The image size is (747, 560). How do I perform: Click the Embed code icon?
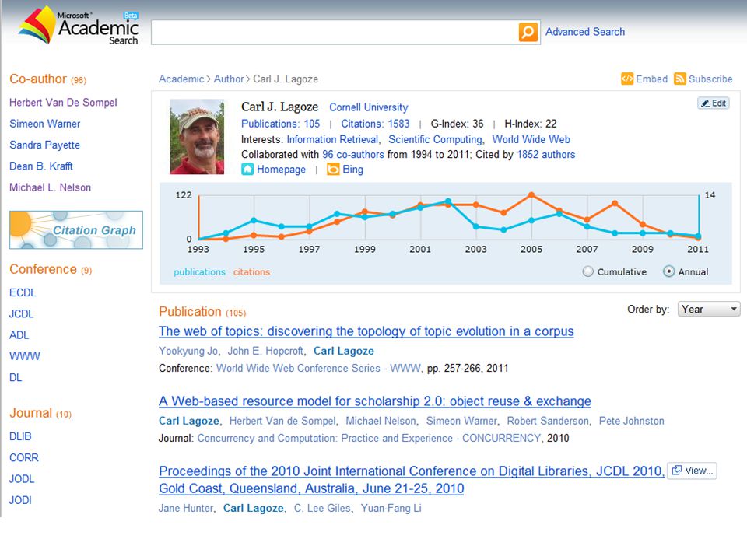[627, 79]
